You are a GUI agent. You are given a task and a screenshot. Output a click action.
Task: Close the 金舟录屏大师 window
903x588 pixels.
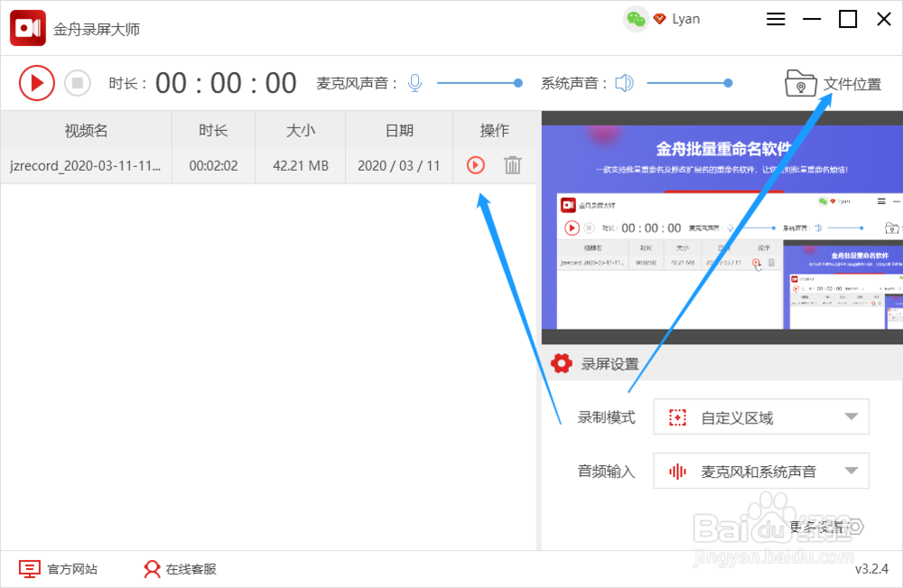(x=884, y=19)
